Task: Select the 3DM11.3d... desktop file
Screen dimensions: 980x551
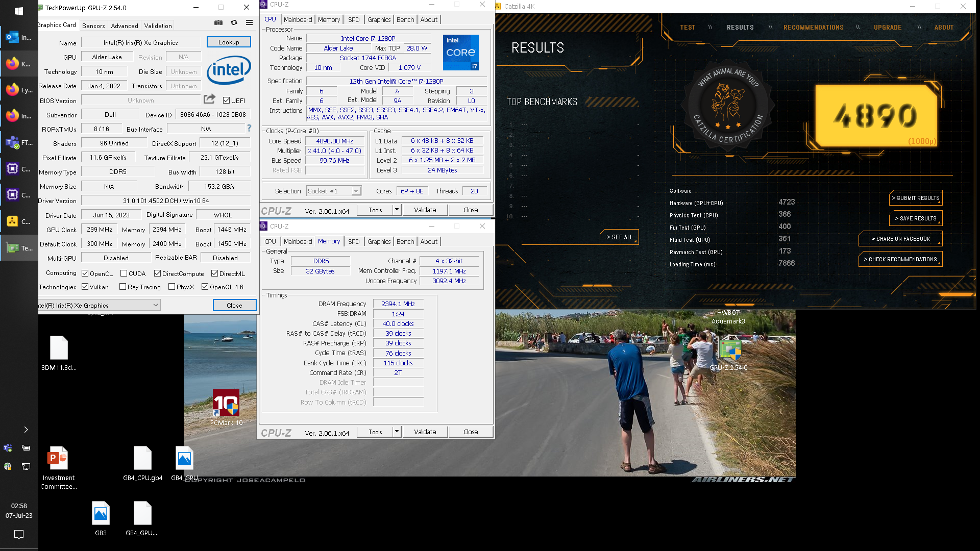Action: [59, 353]
